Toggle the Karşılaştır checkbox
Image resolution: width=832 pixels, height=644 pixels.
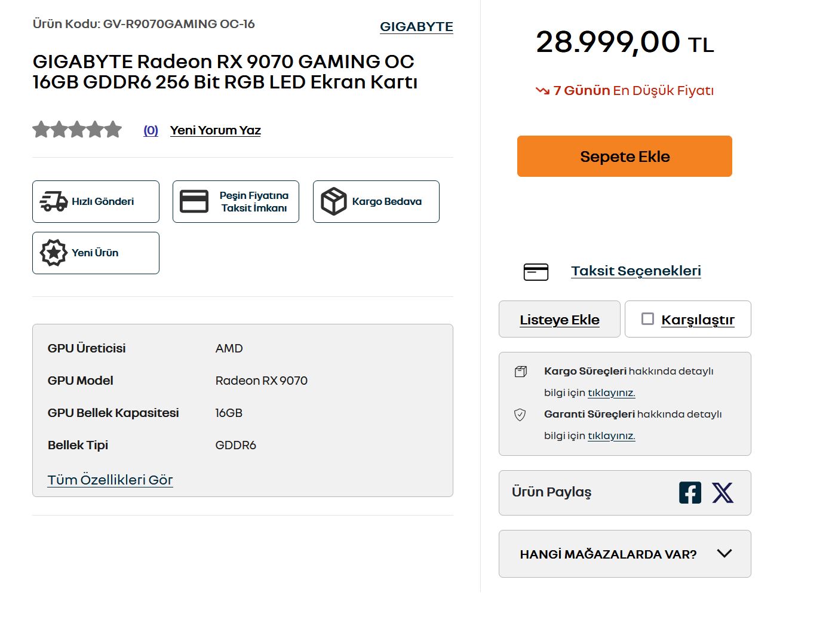(x=647, y=319)
